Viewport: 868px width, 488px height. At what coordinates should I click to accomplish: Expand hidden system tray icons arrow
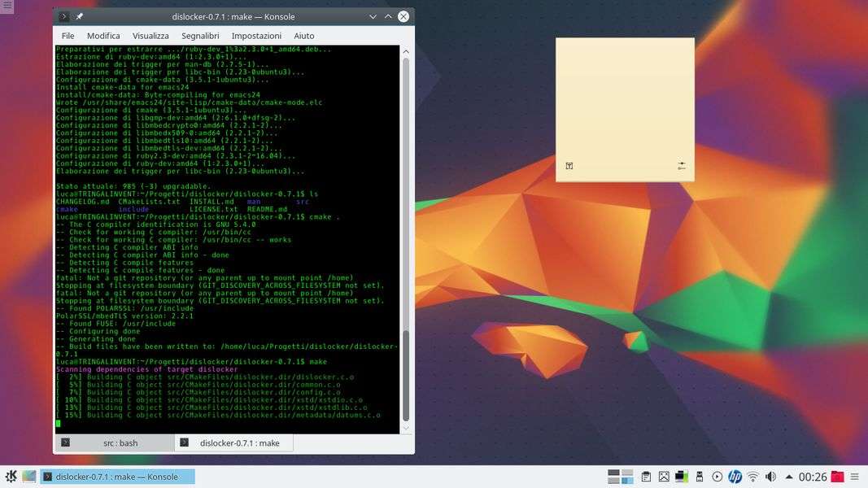[787, 477]
